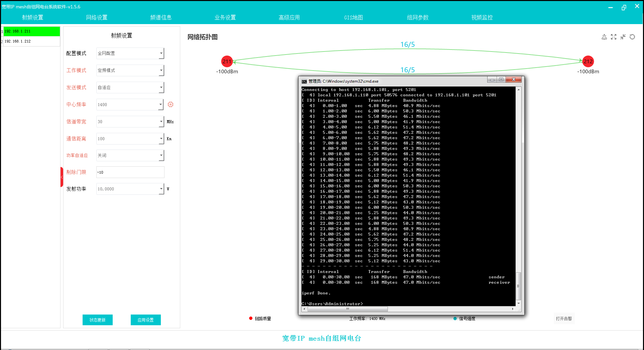
Task: Toggle the 信号强度 legend dot
Action: [x=455, y=319]
